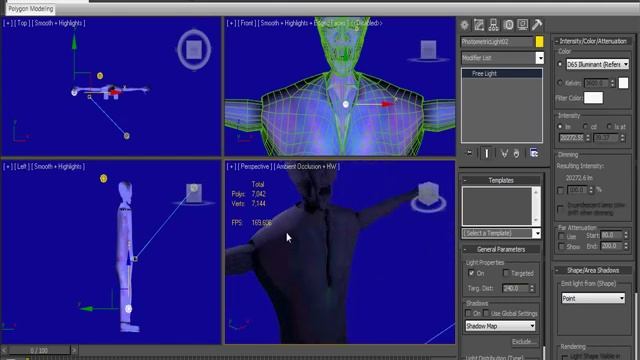The width and height of the screenshot is (640, 360).
Task: Click ViewCube in Left viewport
Action: pos(194,193)
